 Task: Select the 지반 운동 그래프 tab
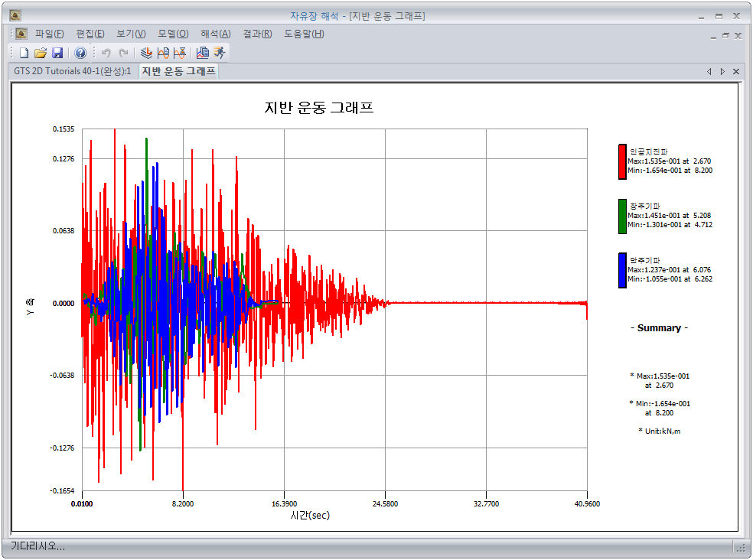(178, 71)
